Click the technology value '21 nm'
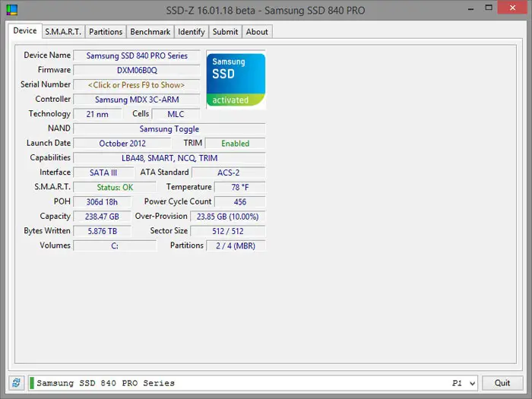This screenshot has width=532, height=399. (x=97, y=114)
